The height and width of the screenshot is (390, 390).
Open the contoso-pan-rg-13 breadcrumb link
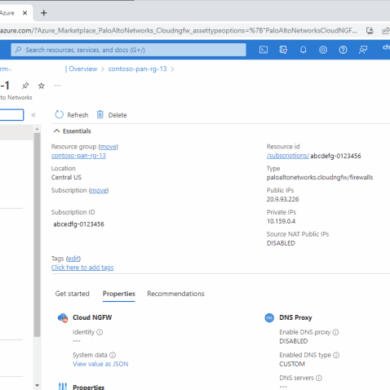click(137, 69)
